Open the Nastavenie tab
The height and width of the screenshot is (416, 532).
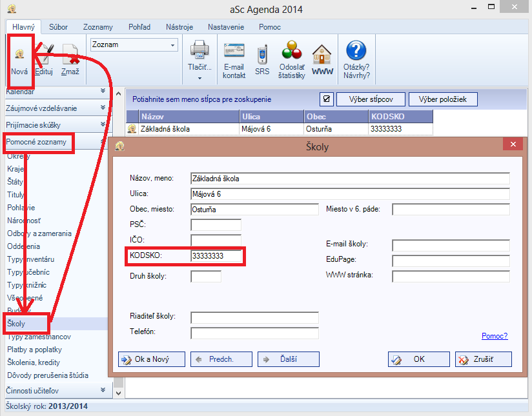pyautogui.click(x=226, y=27)
